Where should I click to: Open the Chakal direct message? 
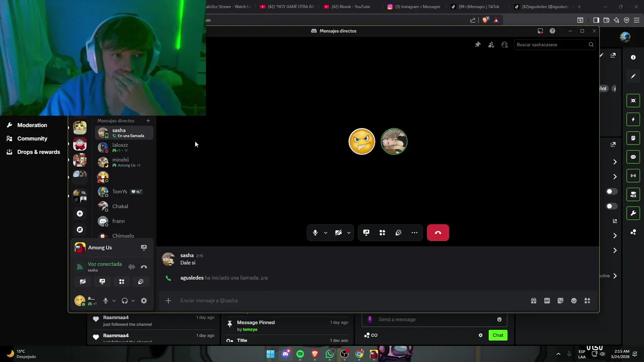tap(124, 206)
